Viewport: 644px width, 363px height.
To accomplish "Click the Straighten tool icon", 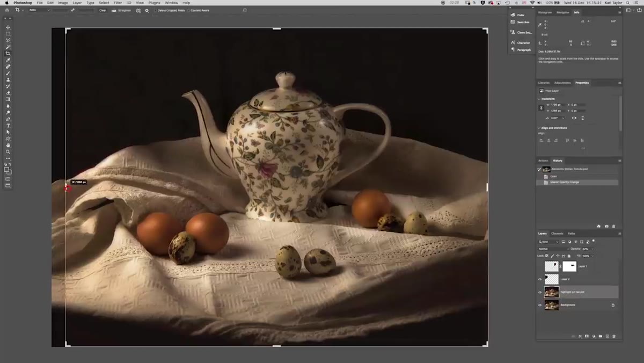I will click(x=114, y=10).
